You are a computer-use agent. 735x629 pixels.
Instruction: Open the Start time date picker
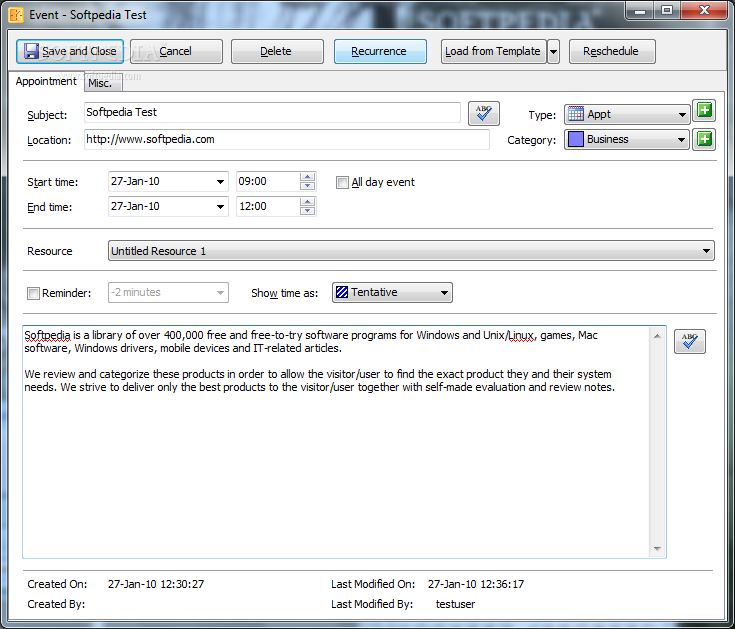220,181
